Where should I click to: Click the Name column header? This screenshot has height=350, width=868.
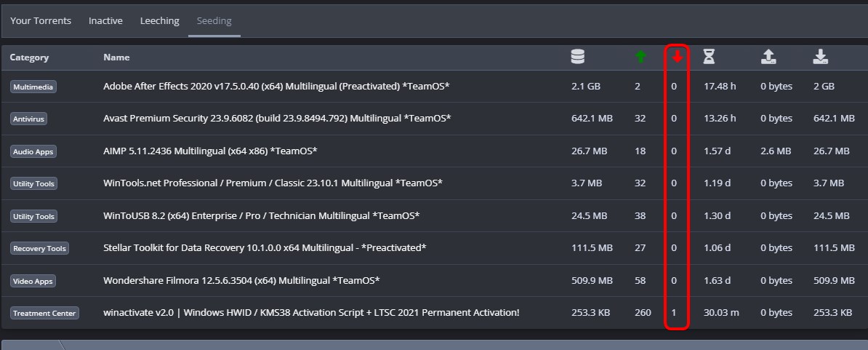point(116,57)
